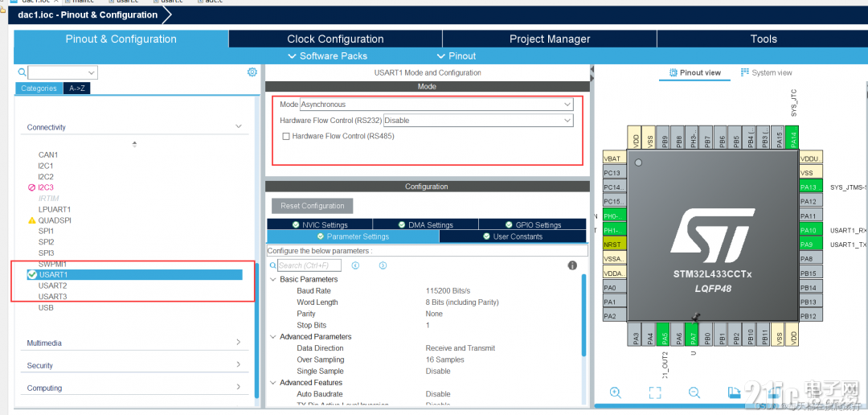Select the PA0 pin on the left edge
The image size is (868, 415).
pyautogui.click(x=615, y=288)
